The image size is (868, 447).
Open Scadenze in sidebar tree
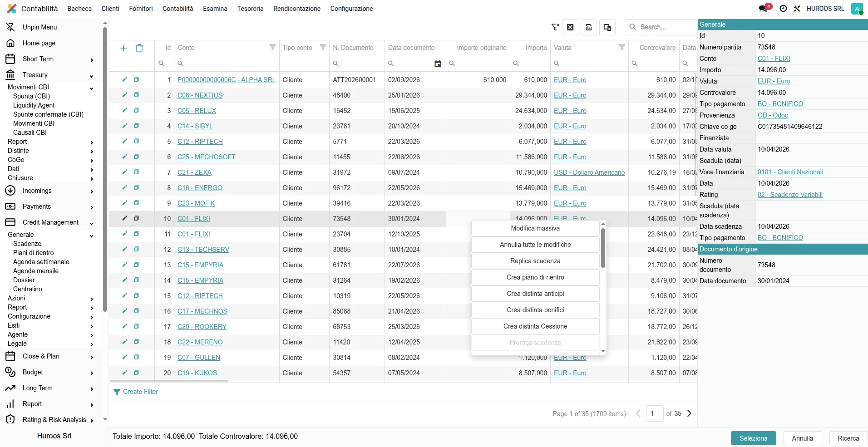[x=27, y=244]
